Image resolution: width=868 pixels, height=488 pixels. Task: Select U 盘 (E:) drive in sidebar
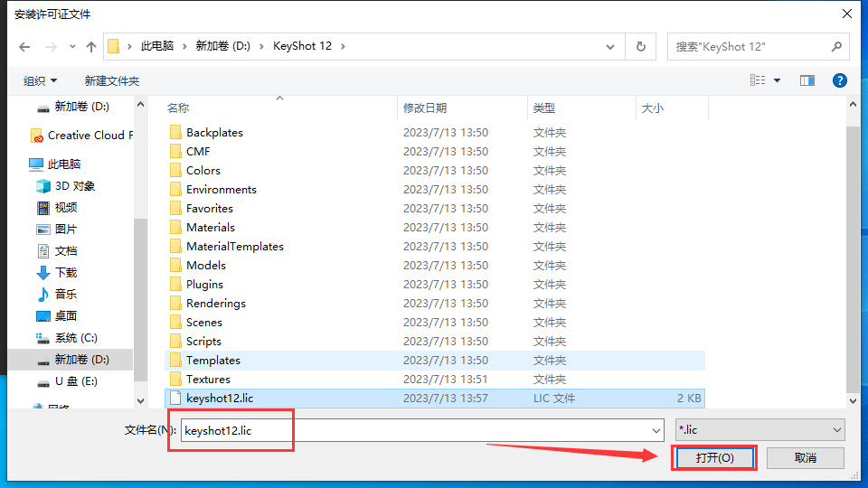pos(67,381)
